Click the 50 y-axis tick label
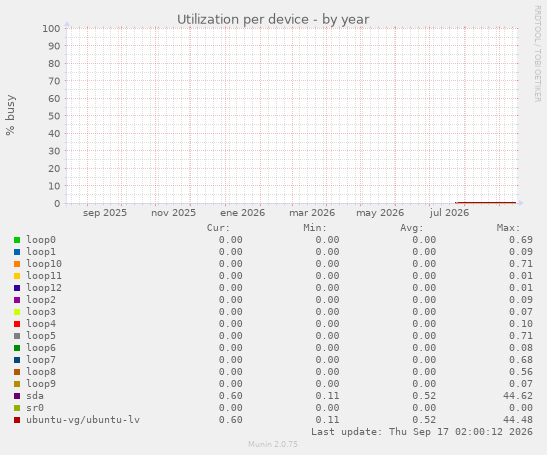 coord(54,116)
